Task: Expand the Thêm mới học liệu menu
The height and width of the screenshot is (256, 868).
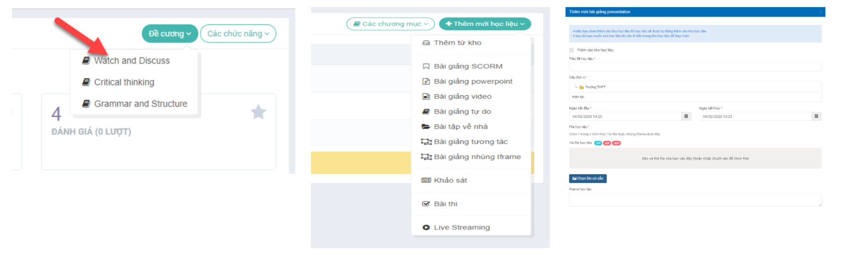Action: (485, 24)
